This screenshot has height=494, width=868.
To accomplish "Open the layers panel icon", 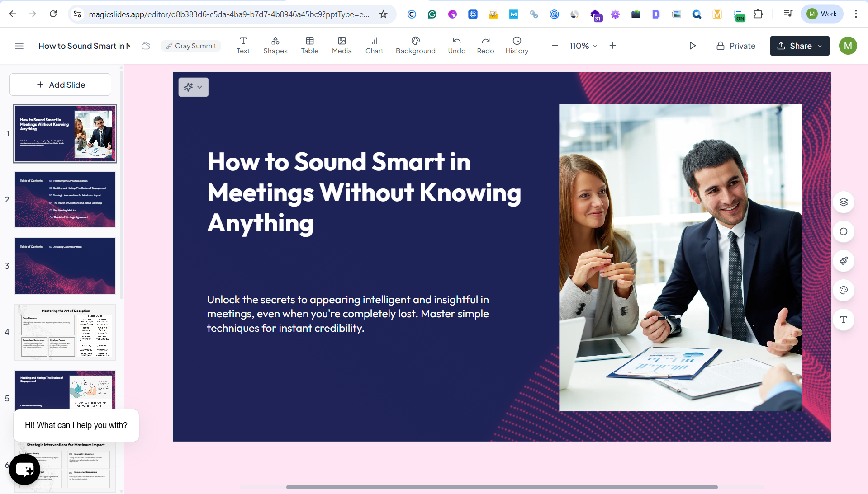I will coord(843,202).
